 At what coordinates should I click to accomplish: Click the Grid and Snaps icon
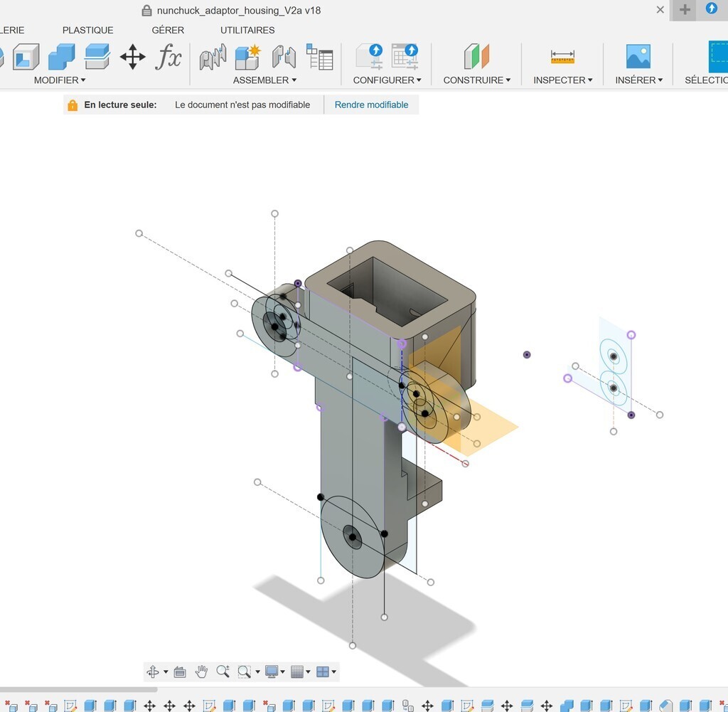(x=296, y=671)
